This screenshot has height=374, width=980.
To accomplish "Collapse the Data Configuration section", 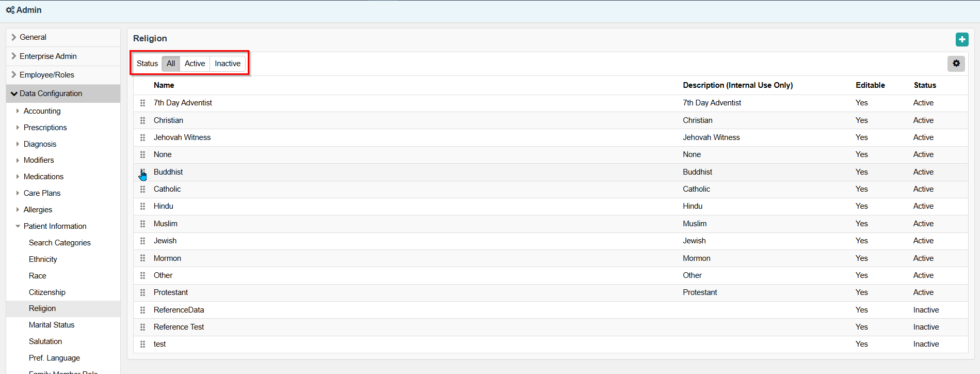I will click(x=14, y=93).
